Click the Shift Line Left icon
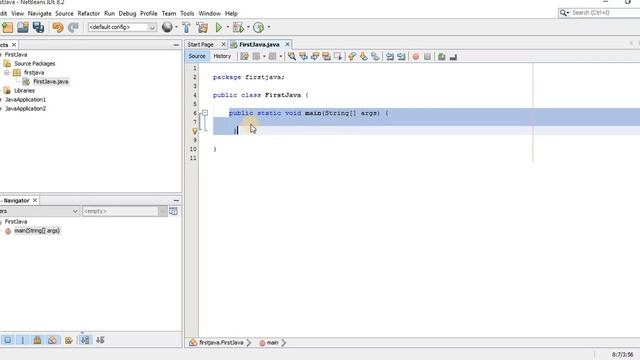This screenshot has height=360, width=640. (x=390, y=56)
